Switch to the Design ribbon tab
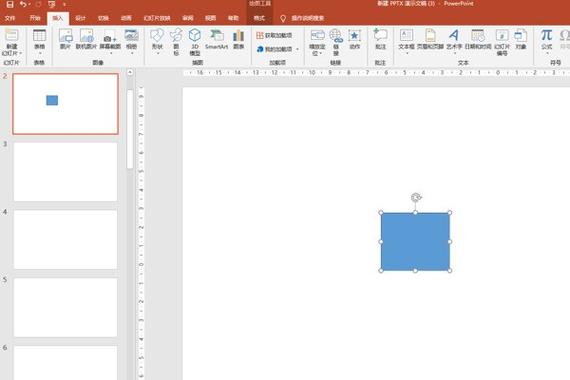 (x=80, y=18)
